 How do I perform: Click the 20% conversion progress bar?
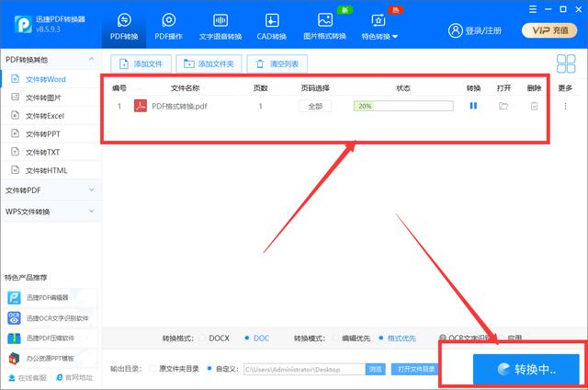tap(403, 106)
